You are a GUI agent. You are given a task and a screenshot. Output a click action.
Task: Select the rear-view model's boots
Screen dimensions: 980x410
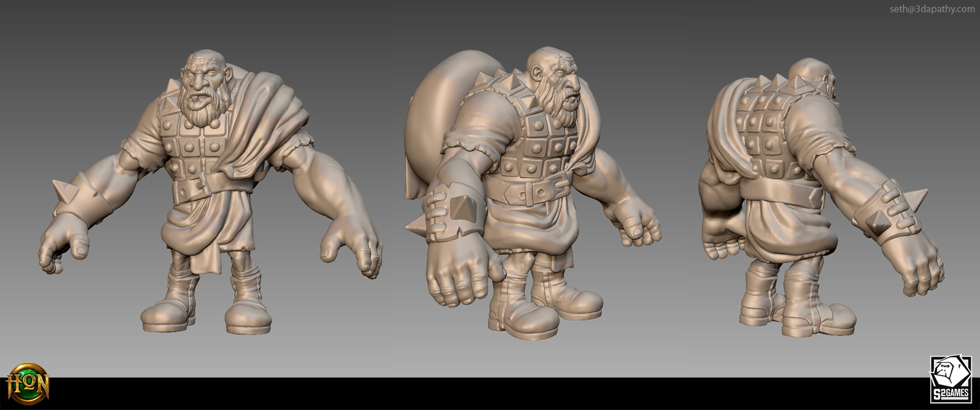click(795, 304)
